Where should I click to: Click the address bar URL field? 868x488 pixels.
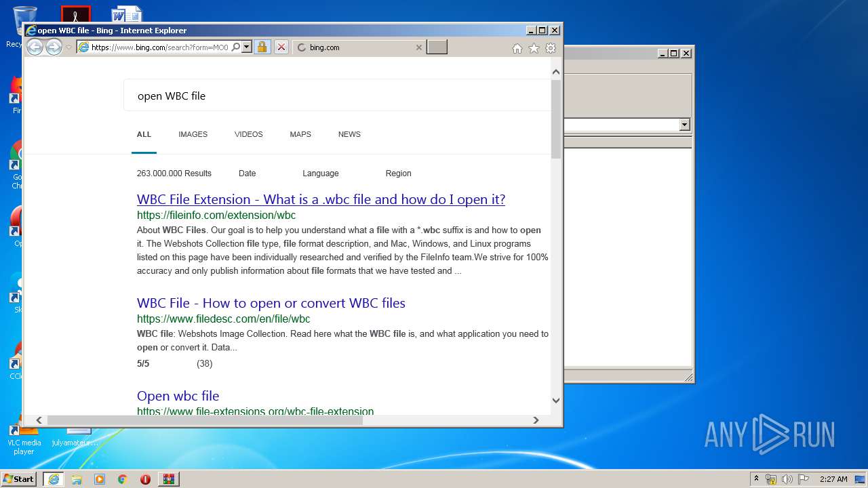pos(159,47)
